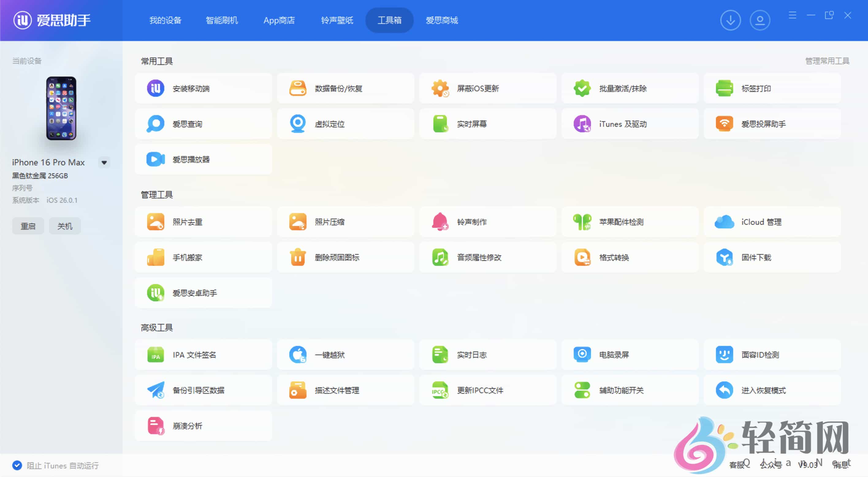868x477 pixels.
Task: Launch the 一键越狱 jailbreak tool
Action: point(345,355)
